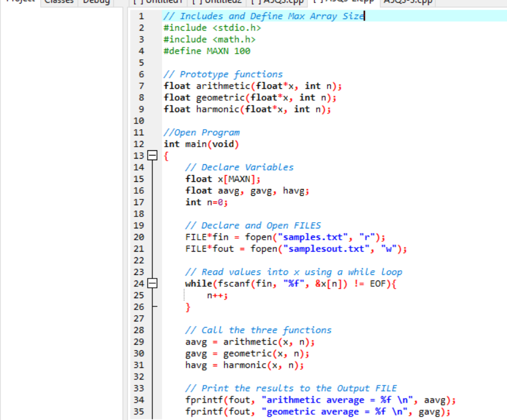The height and width of the screenshot is (420, 507).
Task: Click the "n++;" statement
Action: [x=217, y=295]
